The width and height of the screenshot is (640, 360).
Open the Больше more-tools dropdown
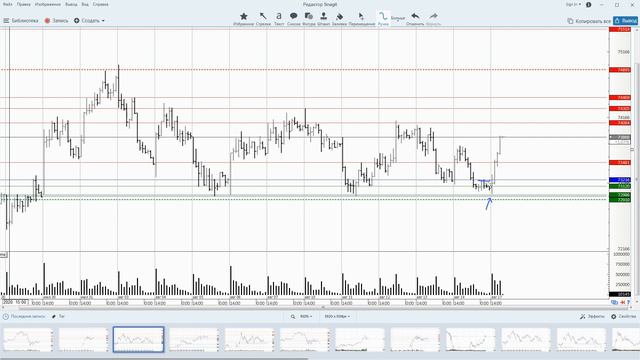(x=398, y=18)
